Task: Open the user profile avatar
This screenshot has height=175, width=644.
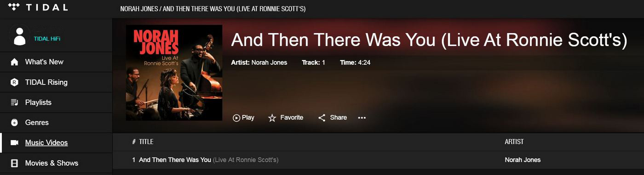Action: click(x=19, y=36)
